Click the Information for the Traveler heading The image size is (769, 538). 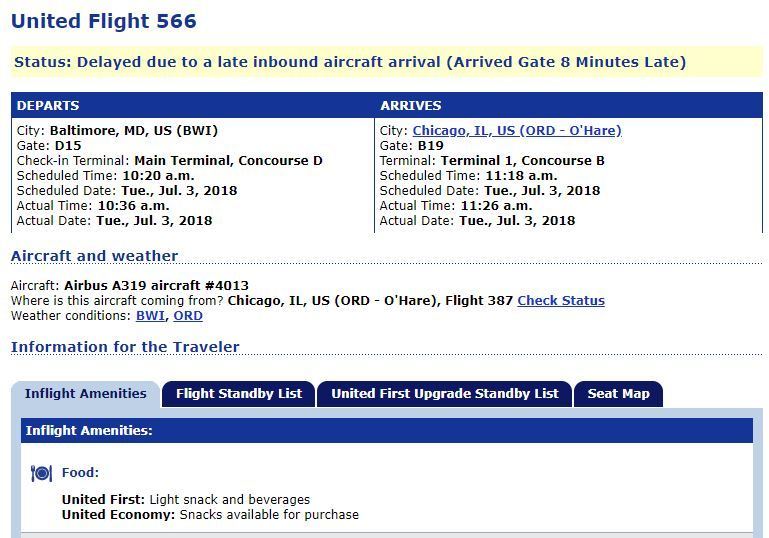coord(125,347)
